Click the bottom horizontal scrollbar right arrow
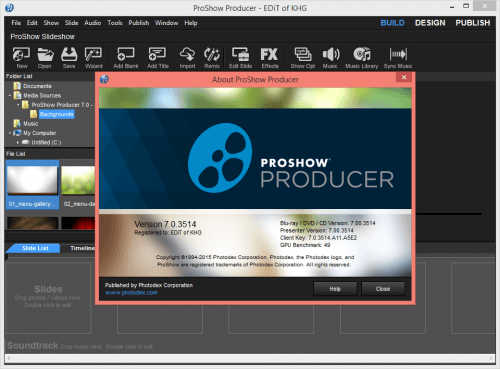 pyautogui.click(x=491, y=358)
